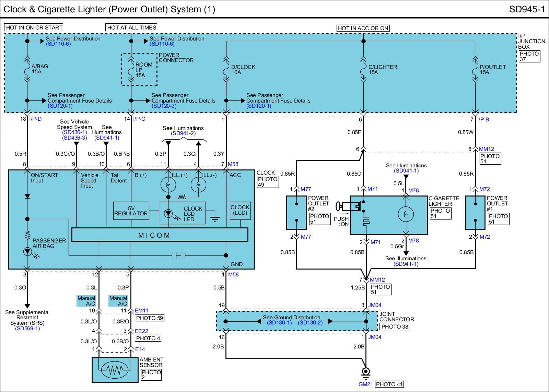
Task: Click the A/BAG 15A fuse symbol
Action: tap(27, 70)
